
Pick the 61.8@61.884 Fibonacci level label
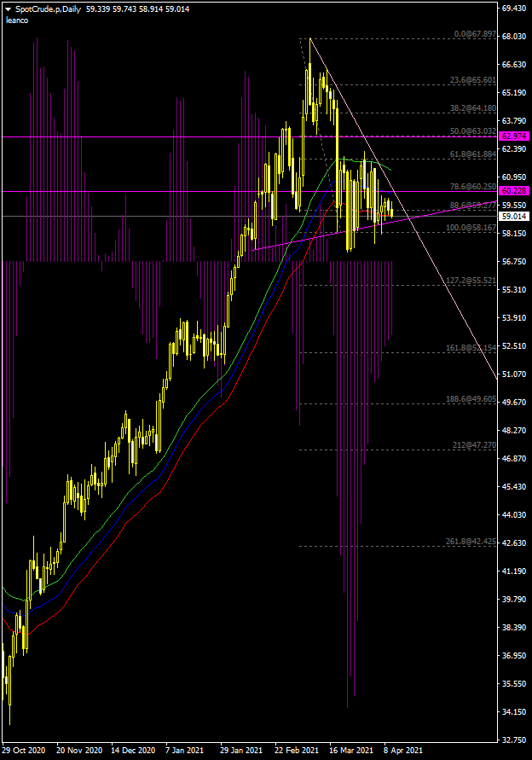pos(473,154)
